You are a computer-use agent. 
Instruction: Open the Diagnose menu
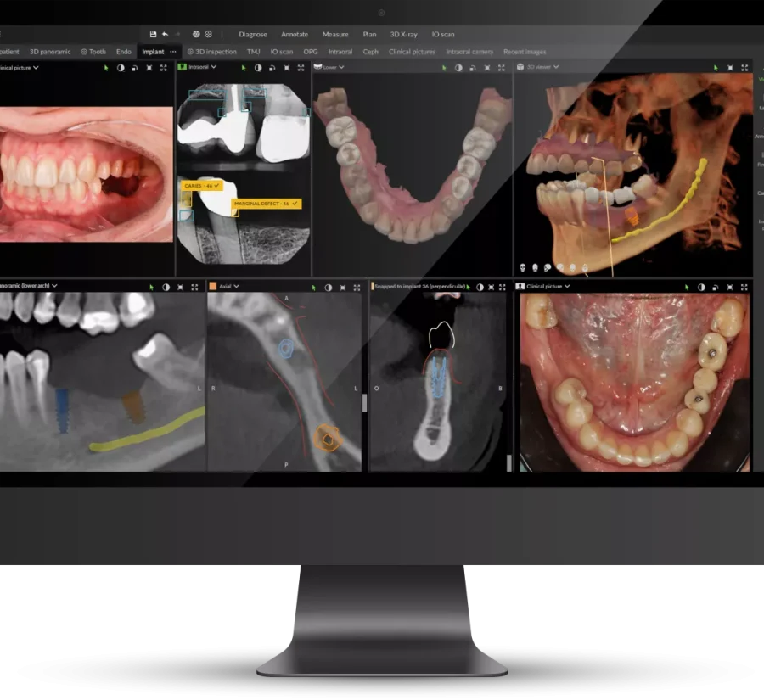[x=253, y=34]
